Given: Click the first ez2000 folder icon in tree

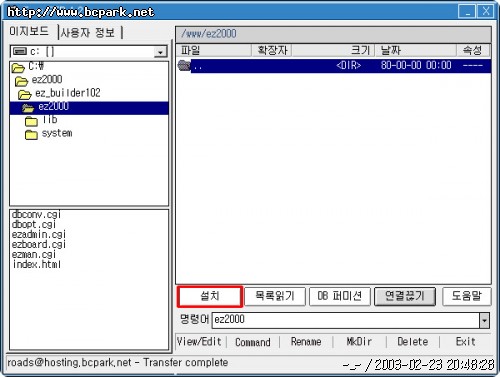Looking at the screenshot, I should [x=21, y=81].
